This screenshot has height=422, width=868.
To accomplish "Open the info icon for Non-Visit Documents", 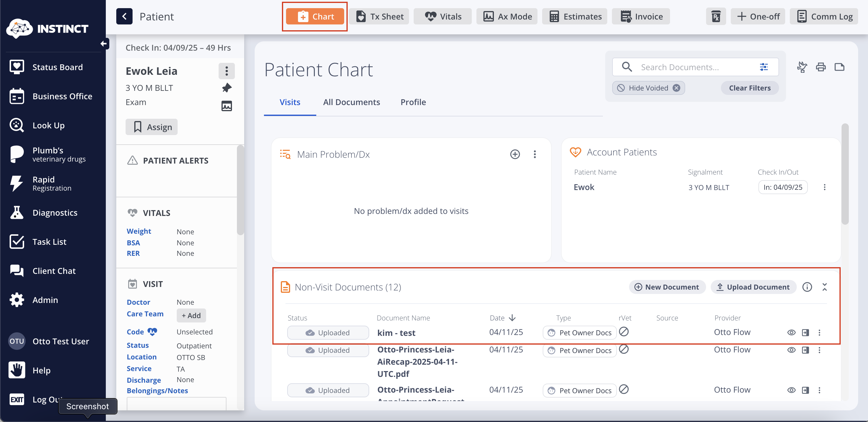I will [807, 287].
